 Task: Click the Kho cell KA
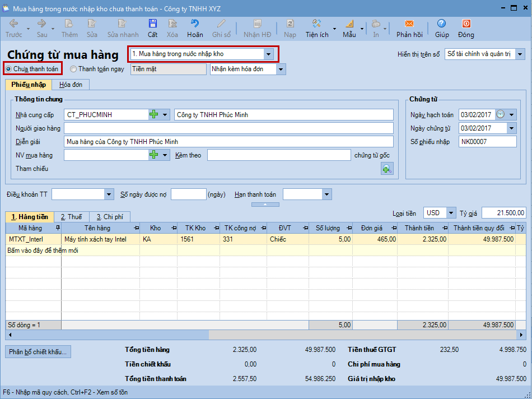coord(158,239)
